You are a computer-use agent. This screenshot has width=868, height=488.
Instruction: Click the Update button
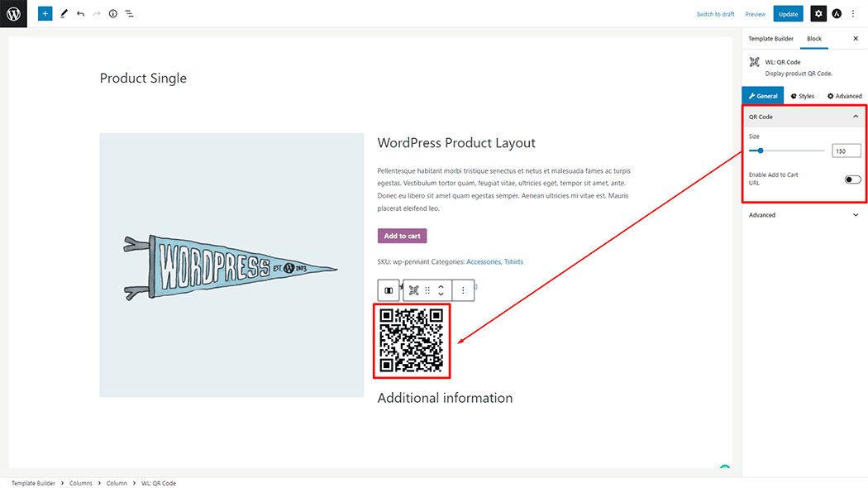(x=788, y=14)
